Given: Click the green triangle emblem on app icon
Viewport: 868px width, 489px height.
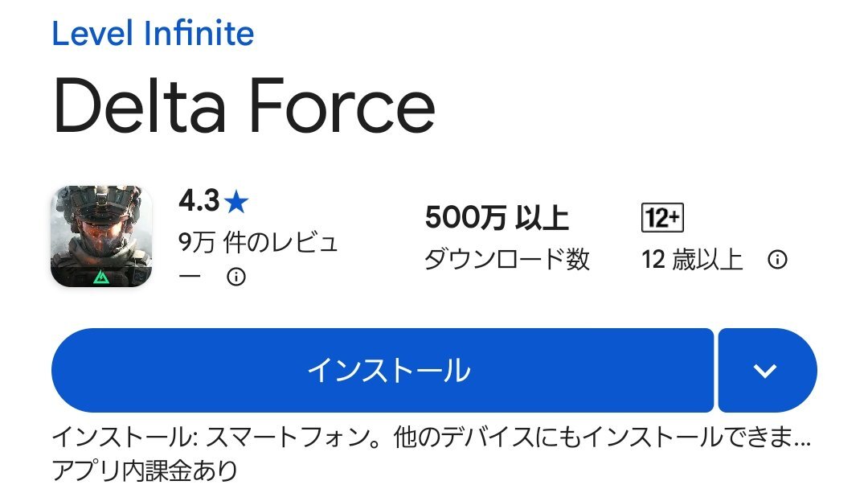Looking at the screenshot, I should [x=101, y=277].
